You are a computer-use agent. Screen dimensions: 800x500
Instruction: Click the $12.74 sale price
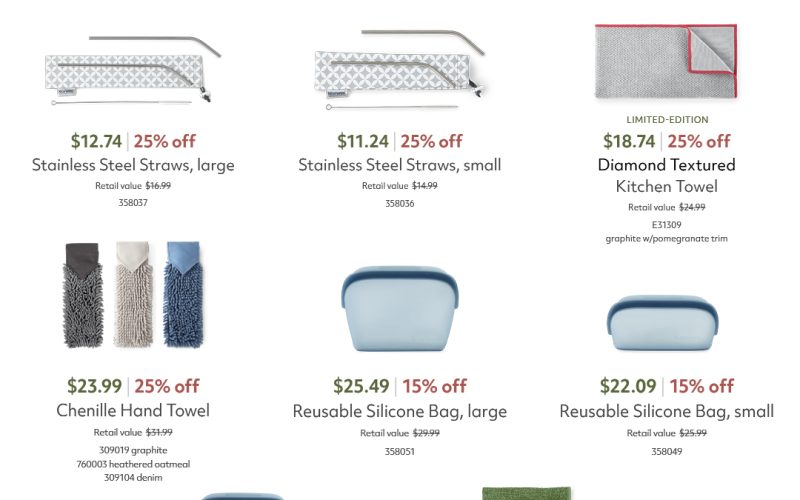tap(96, 141)
